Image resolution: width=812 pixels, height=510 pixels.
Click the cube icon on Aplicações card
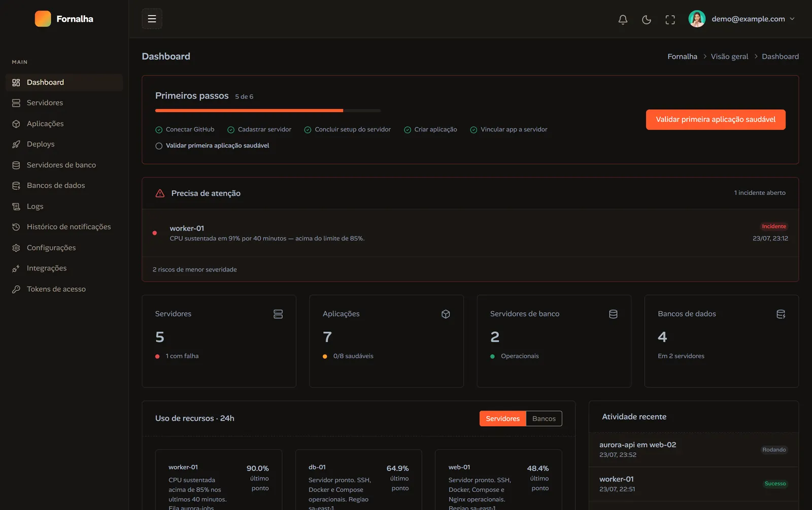446,314
